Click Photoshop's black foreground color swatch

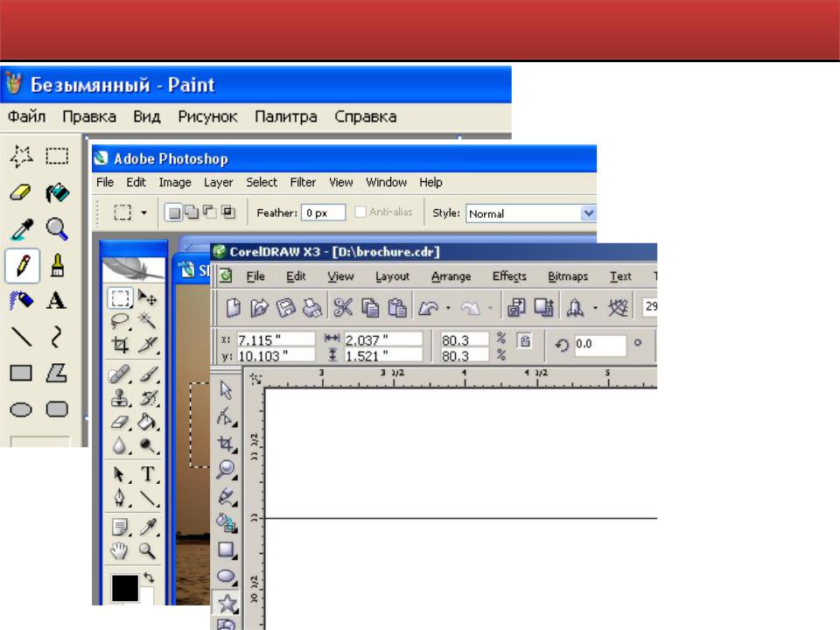pyautogui.click(x=125, y=588)
